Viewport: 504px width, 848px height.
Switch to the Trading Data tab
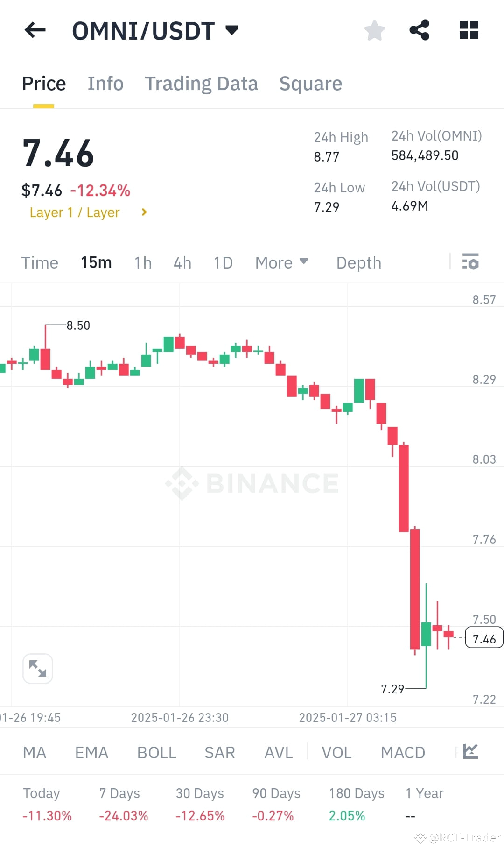tap(202, 84)
